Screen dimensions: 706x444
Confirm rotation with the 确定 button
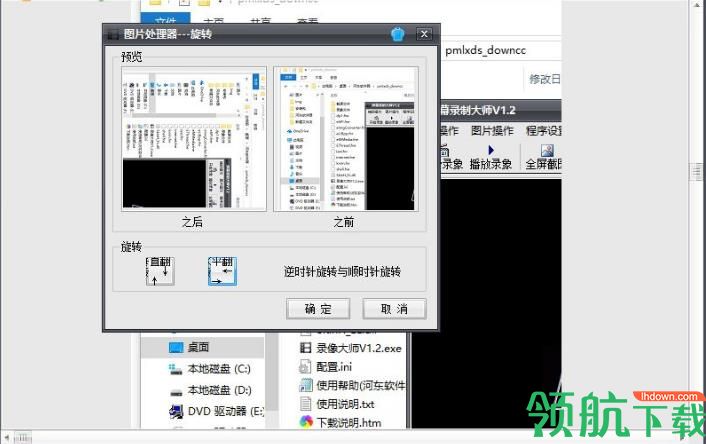pyautogui.click(x=318, y=309)
